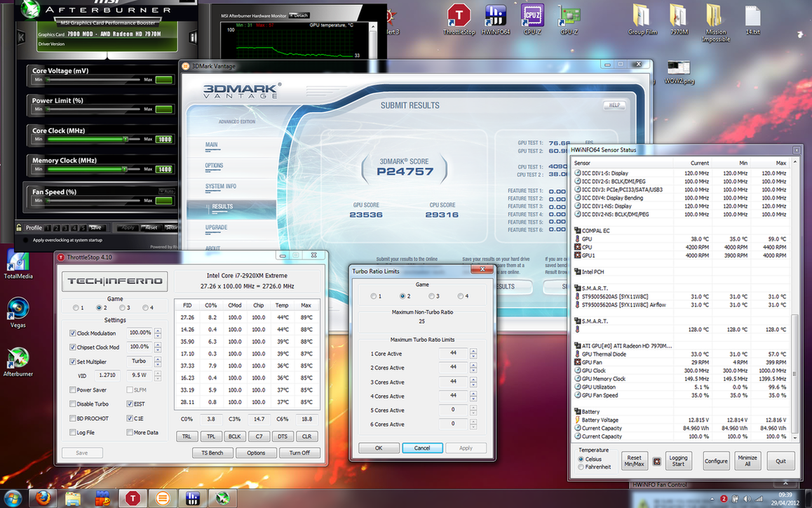Increase the 1 Core Active turbo ratio

pos(473,352)
